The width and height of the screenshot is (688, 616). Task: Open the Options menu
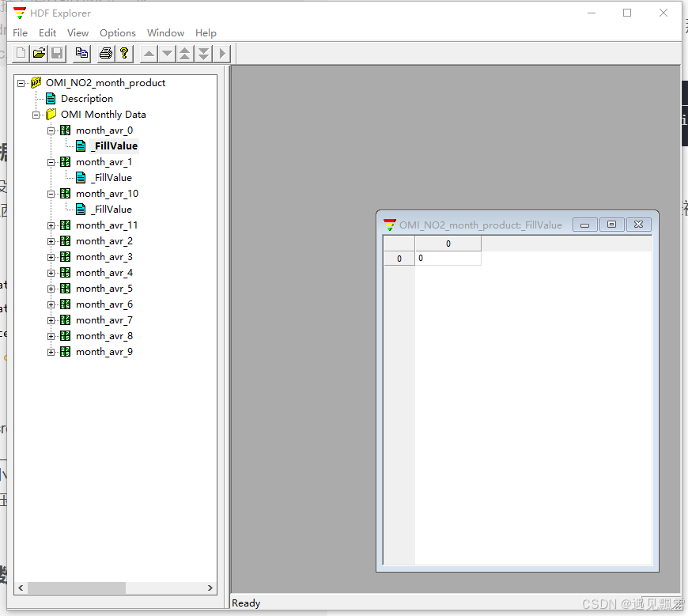pos(118,33)
